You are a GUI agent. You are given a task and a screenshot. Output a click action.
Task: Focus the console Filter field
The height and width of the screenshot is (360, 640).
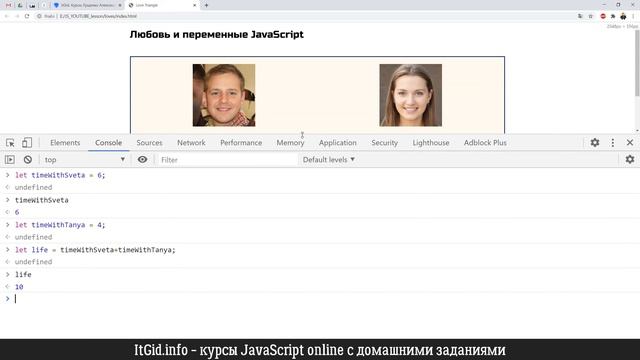(227, 160)
